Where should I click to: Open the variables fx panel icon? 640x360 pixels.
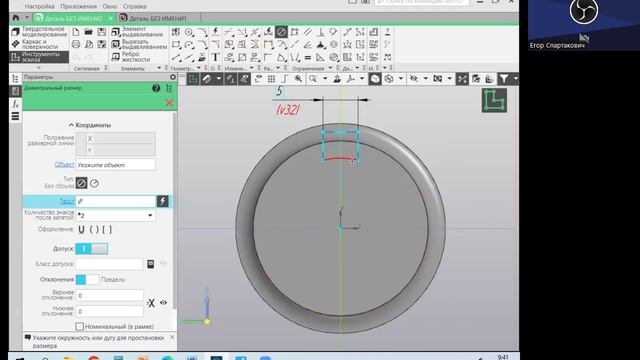[x=15, y=104]
